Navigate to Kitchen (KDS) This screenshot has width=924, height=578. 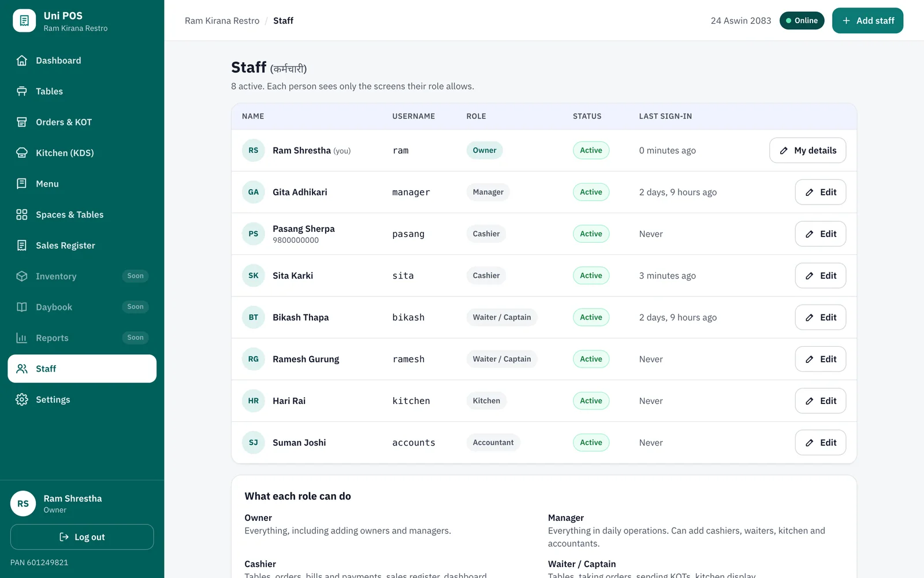coord(82,153)
